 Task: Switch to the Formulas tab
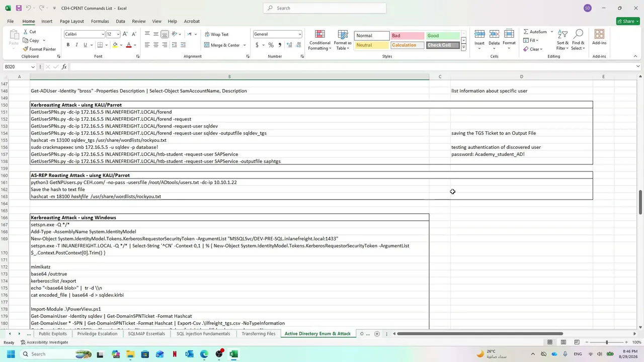[100, 21]
